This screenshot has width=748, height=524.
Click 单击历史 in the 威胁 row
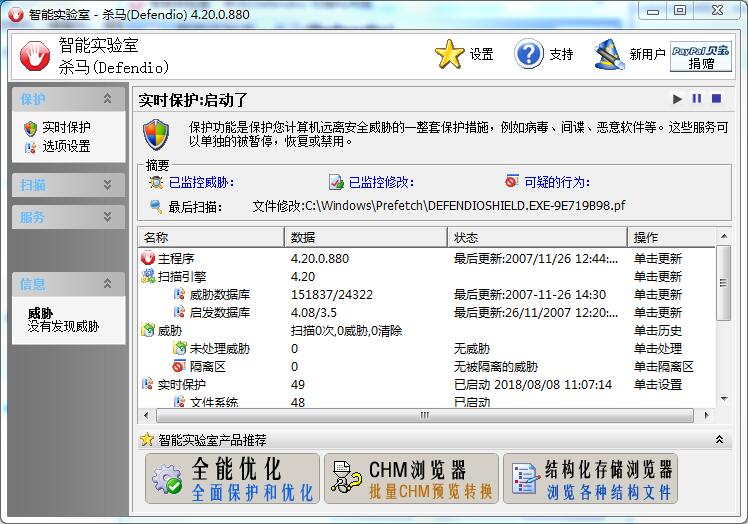tap(658, 331)
